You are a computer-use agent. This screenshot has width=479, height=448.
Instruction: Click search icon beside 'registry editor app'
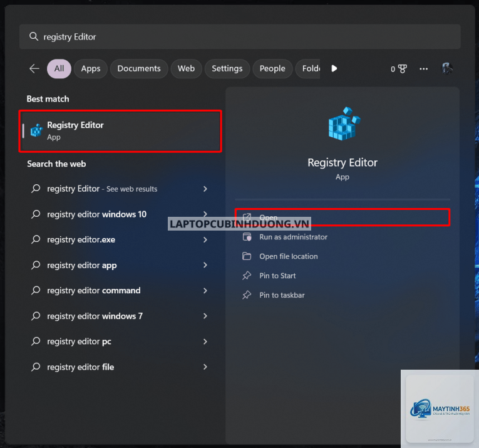(x=36, y=265)
